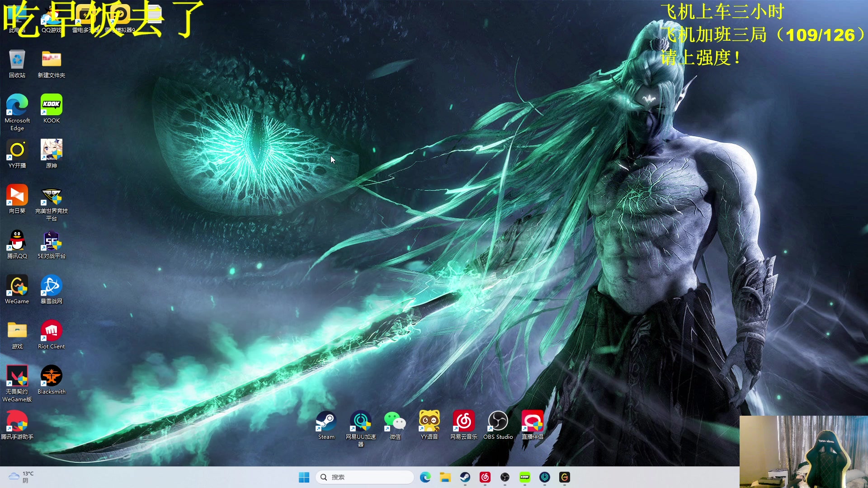Select the 回收站 recycle bin icon
The image size is (868, 488).
tap(17, 60)
